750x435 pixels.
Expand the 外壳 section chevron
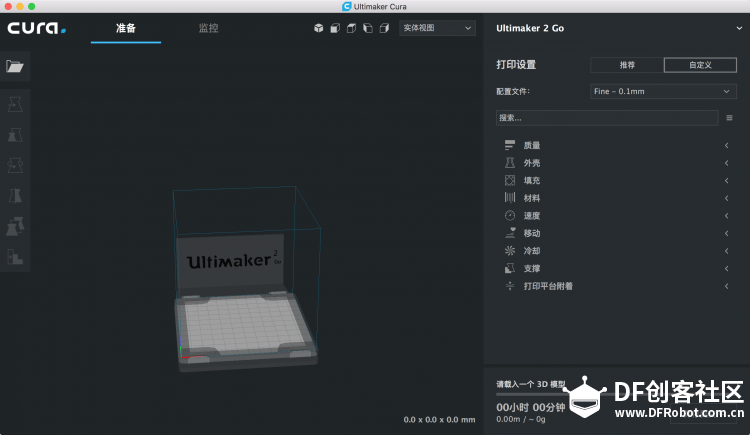click(x=726, y=163)
